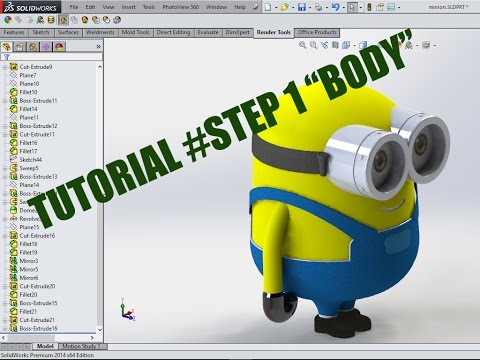The image size is (480, 360).
Task: Click the Schedule Render teapot icon
Action: (106, 20)
